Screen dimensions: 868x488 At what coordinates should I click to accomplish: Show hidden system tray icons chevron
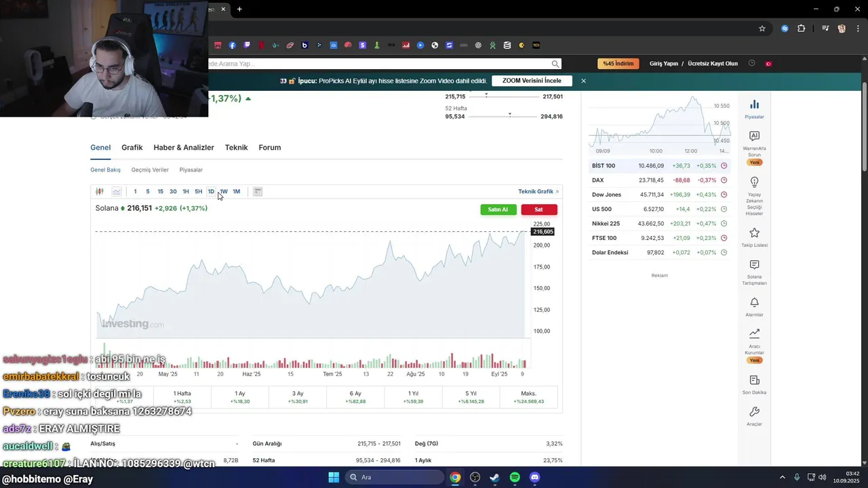point(782,477)
